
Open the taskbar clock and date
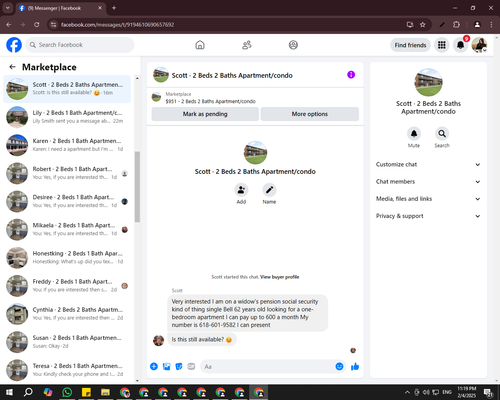pos(467,392)
